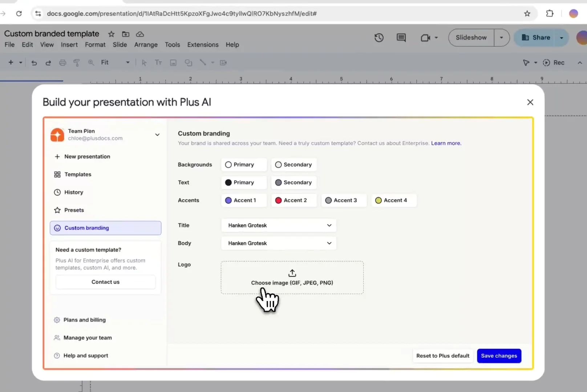Edit the Accent 2 color
The height and width of the screenshot is (392, 587).
click(x=294, y=200)
